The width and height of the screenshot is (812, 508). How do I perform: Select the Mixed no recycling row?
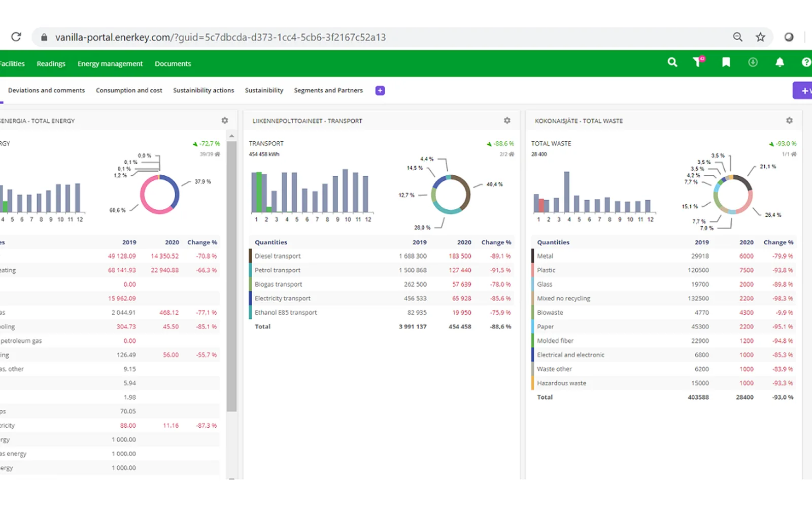663,298
